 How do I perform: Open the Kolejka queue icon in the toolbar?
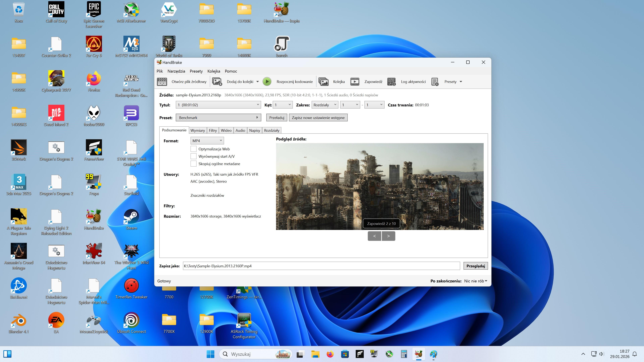(x=323, y=82)
